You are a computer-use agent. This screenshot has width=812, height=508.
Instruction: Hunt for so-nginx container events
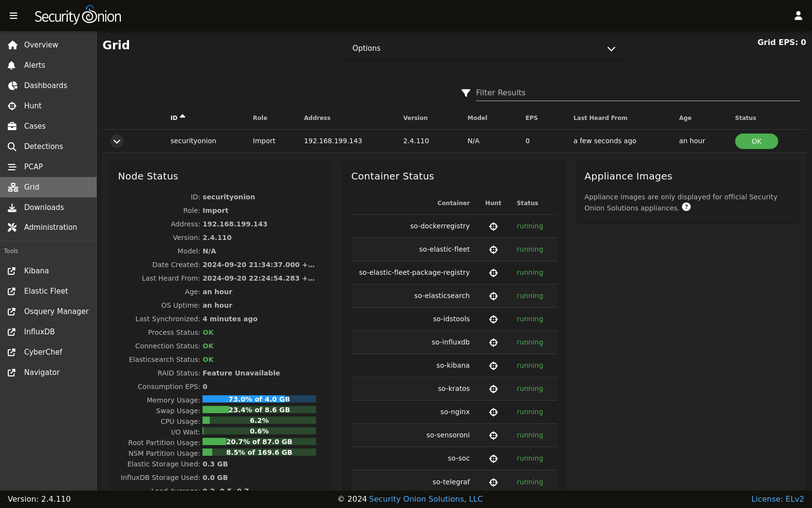(493, 412)
